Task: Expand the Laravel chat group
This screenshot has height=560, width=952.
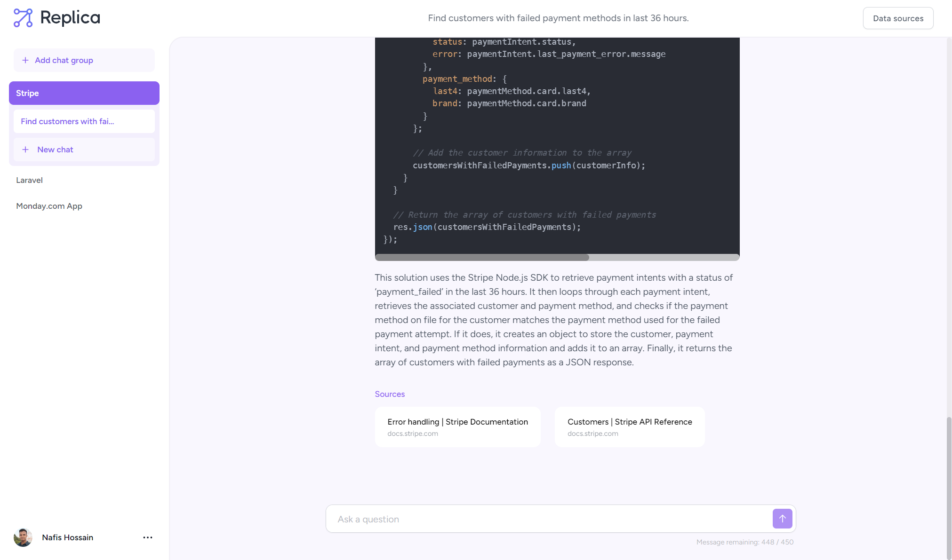Action: coord(29,180)
